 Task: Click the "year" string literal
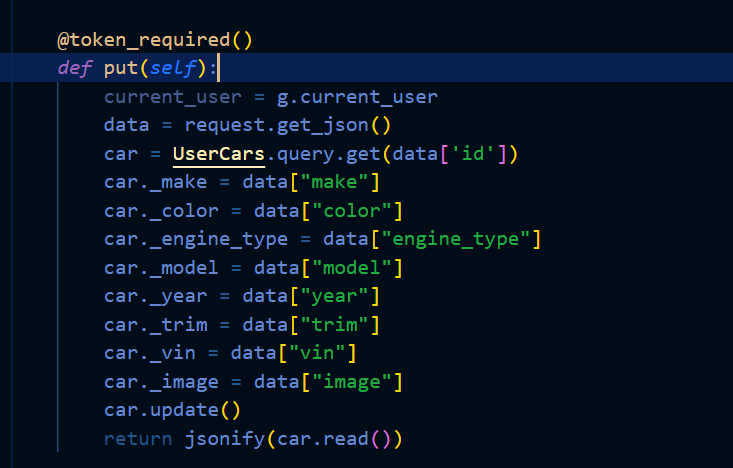tap(334, 297)
